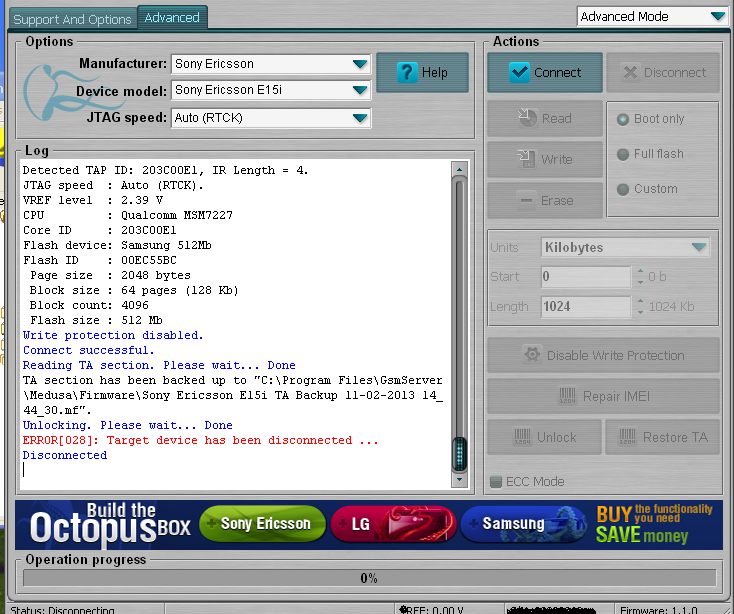The height and width of the screenshot is (614, 734).
Task: Open the Manufacturer dropdown
Action: pyautogui.click(x=360, y=64)
